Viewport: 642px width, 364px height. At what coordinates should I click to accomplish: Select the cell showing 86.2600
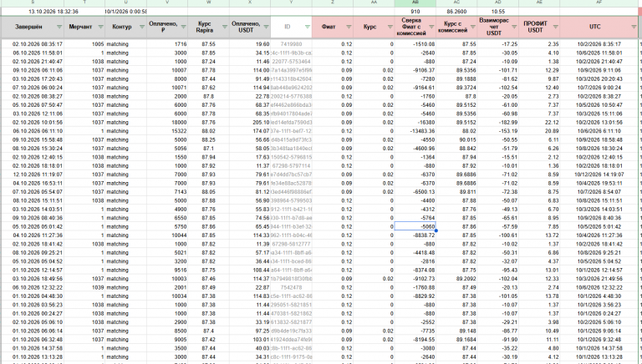click(x=456, y=12)
